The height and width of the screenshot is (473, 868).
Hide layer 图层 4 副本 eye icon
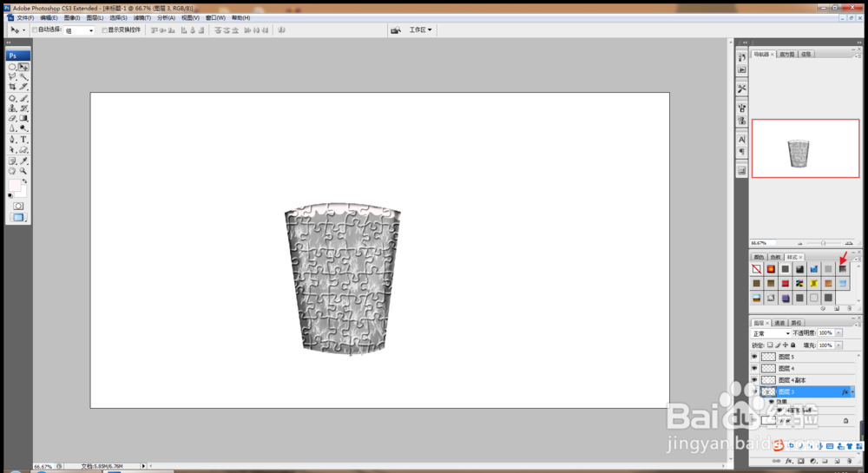pos(754,380)
